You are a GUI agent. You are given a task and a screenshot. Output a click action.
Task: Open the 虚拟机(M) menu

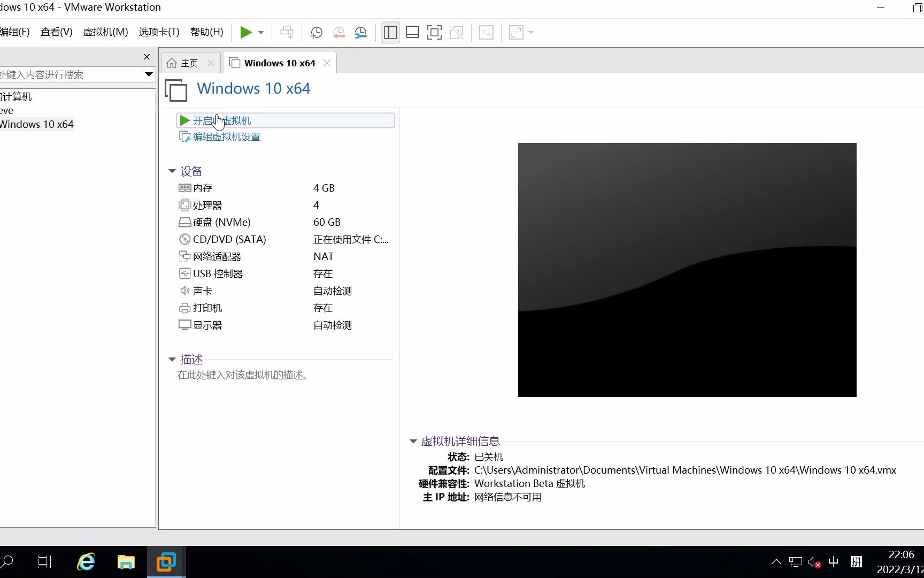pyautogui.click(x=105, y=32)
